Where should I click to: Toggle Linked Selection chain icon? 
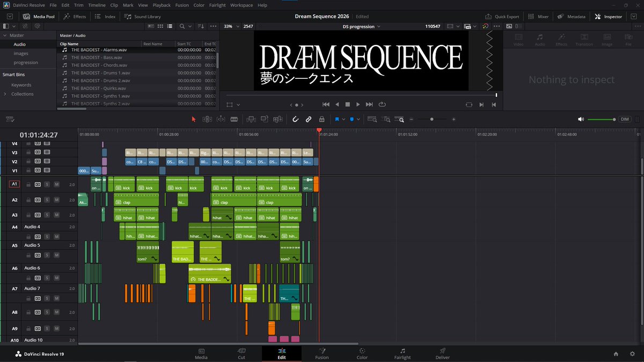click(x=309, y=119)
